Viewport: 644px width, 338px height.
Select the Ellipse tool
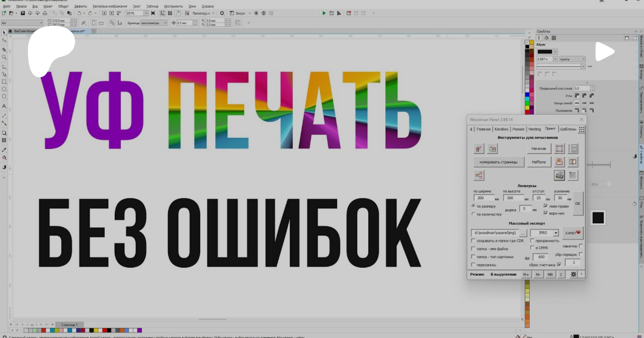pos(4,89)
